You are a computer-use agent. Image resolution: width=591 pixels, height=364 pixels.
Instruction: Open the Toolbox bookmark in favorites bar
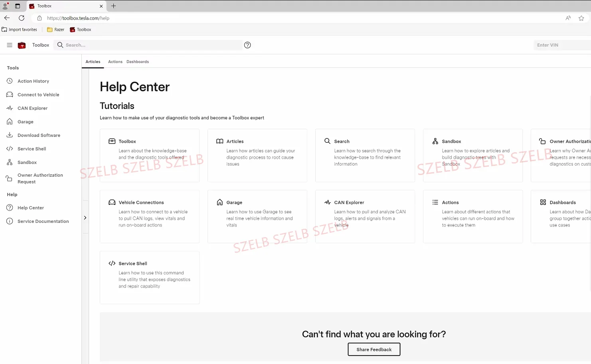[x=81, y=30]
